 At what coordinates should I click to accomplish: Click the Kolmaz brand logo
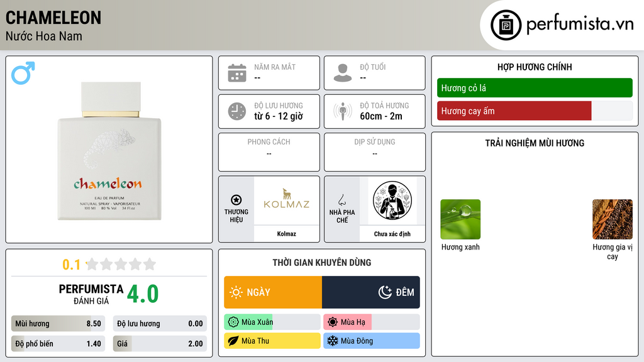click(x=287, y=199)
